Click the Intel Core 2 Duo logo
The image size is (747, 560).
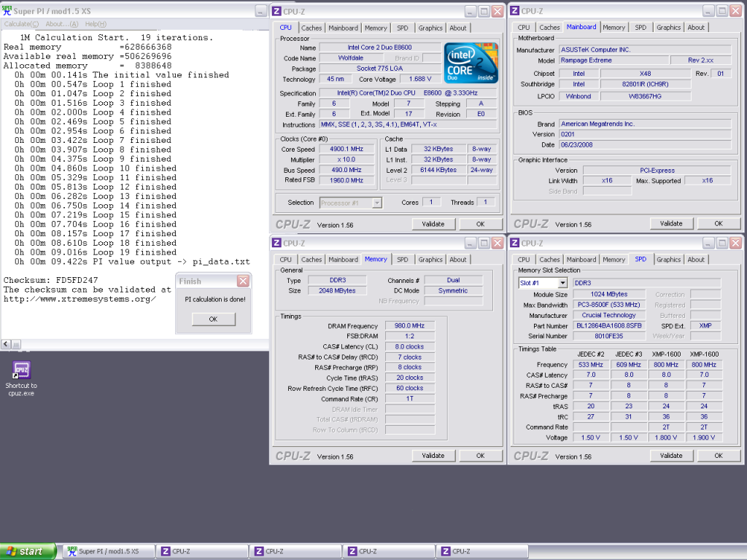(471, 63)
